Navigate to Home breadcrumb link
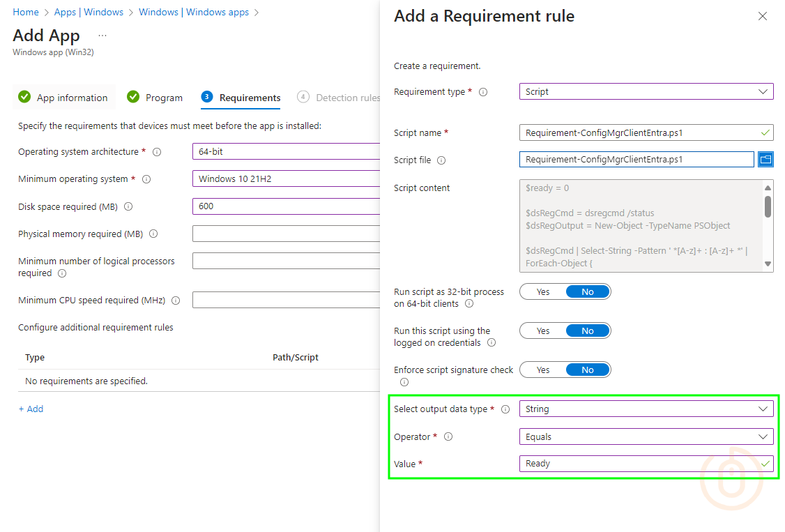Viewport: 785px width, 532px height. point(26,12)
